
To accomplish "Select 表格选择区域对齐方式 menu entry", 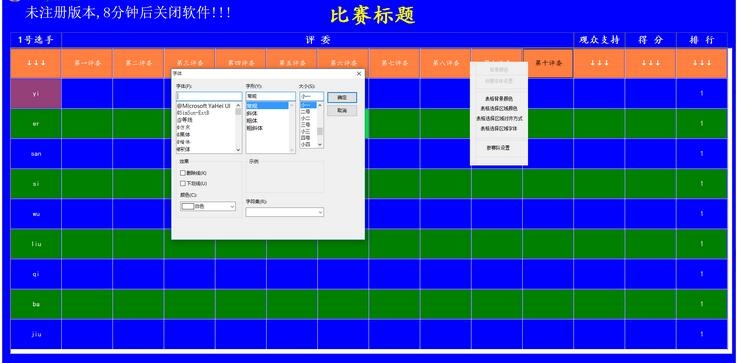I will (x=499, y=118).
